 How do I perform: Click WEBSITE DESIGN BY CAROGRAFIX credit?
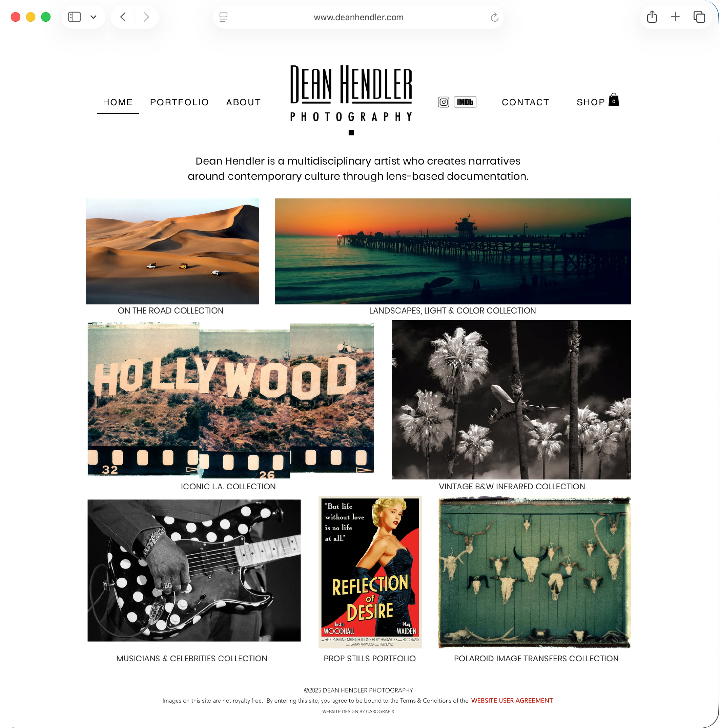(358, 711)
